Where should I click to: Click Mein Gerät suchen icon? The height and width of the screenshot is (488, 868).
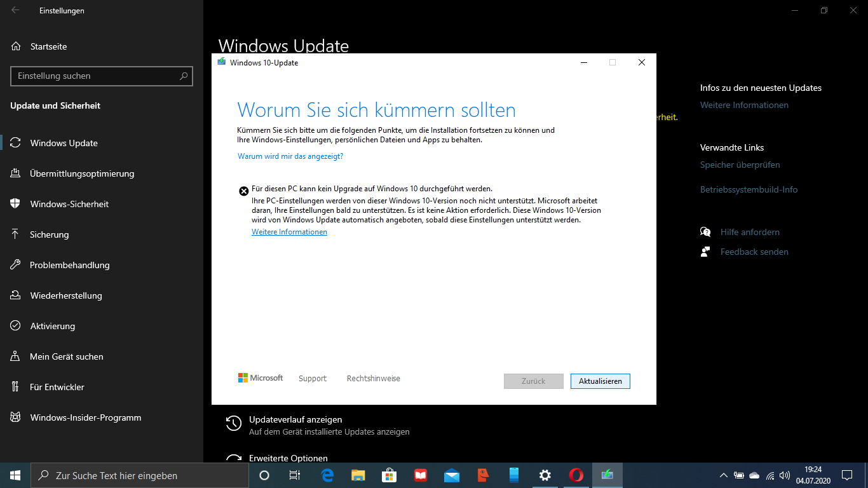(x=16, y=356)
